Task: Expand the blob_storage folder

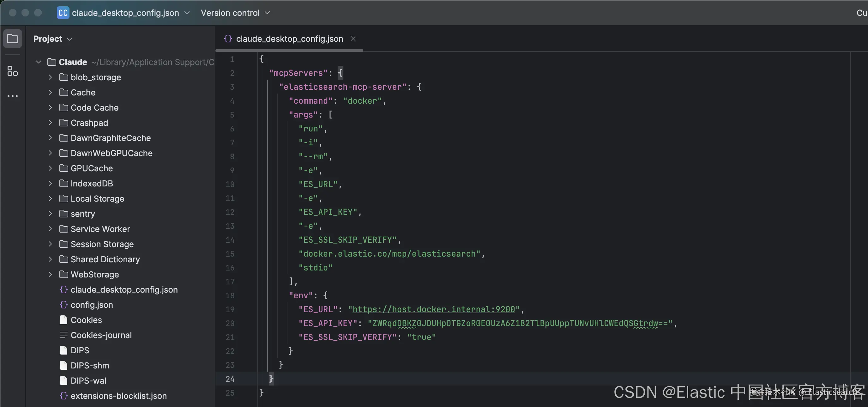Action: 50,77
